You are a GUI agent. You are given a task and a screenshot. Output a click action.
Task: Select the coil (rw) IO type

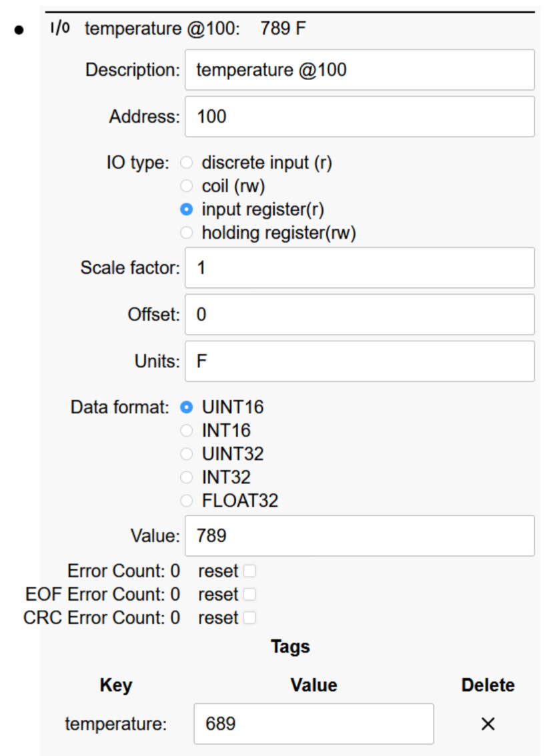tap(187, 186)
